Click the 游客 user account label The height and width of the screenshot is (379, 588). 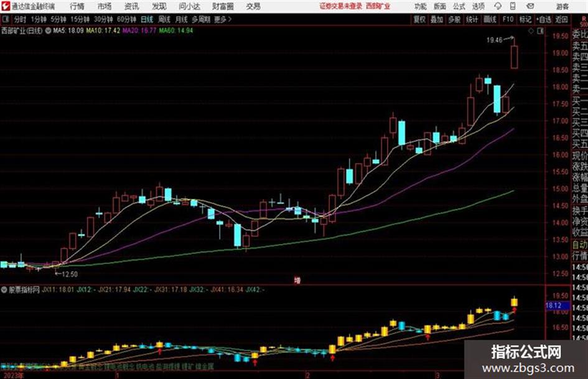coord(562,6)
